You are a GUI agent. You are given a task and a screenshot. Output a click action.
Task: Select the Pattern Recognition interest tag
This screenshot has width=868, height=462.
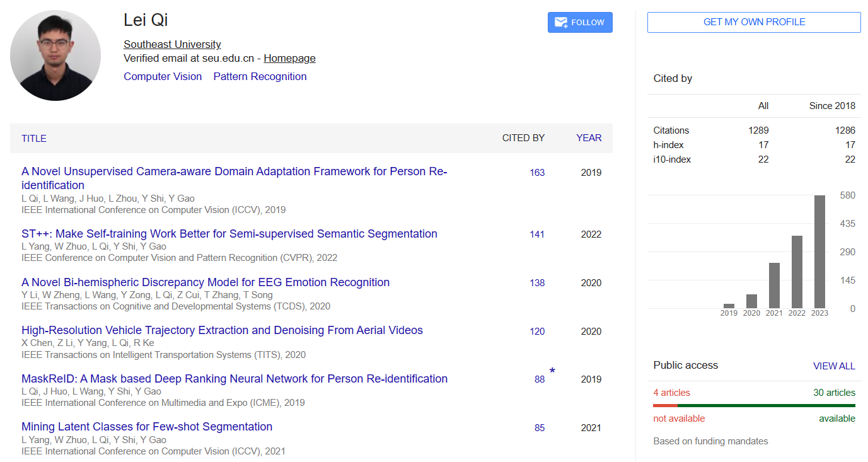click(260, 76)
